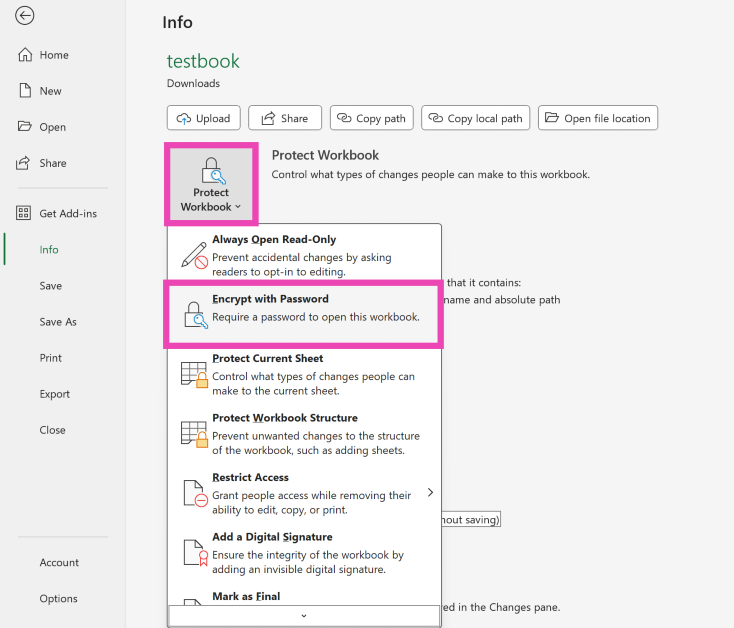Viewport: 734px width, 628px height.
Task: Open the Protect Workbook dropdown button
Action: click(211, 185)
